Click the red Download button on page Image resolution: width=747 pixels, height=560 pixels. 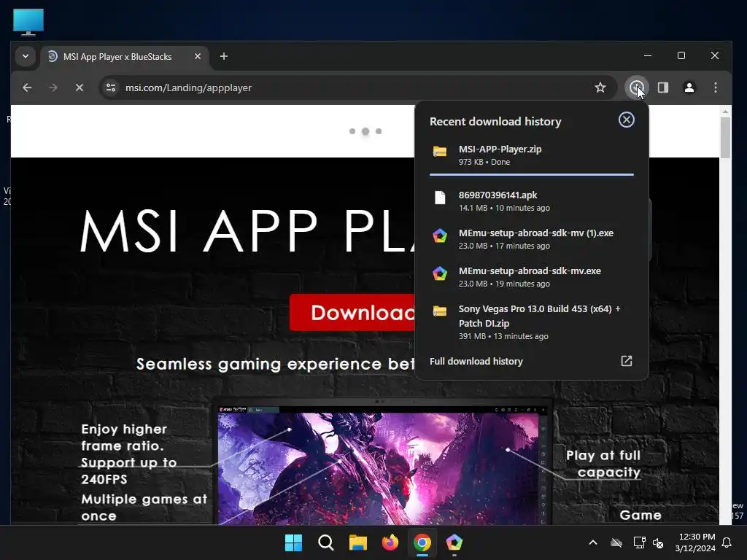(352, 312)
